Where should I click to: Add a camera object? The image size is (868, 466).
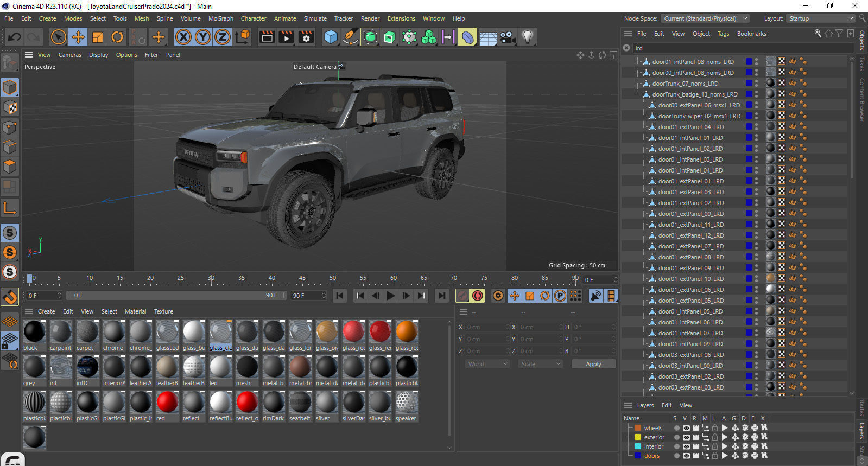click(x=508, y=37)
